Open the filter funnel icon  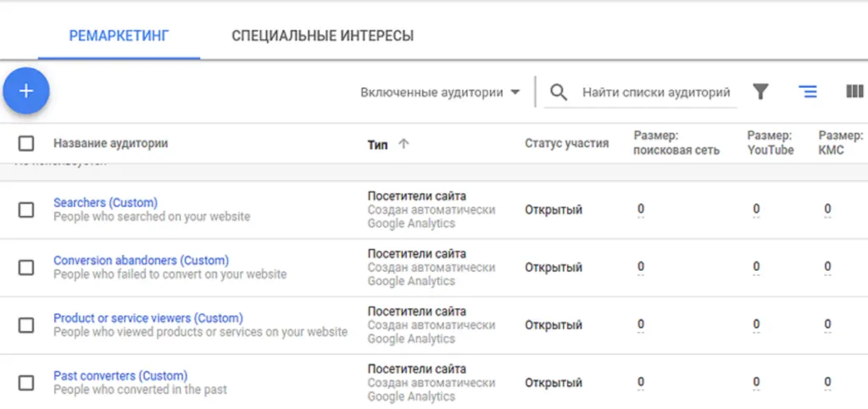coord(761,91)
